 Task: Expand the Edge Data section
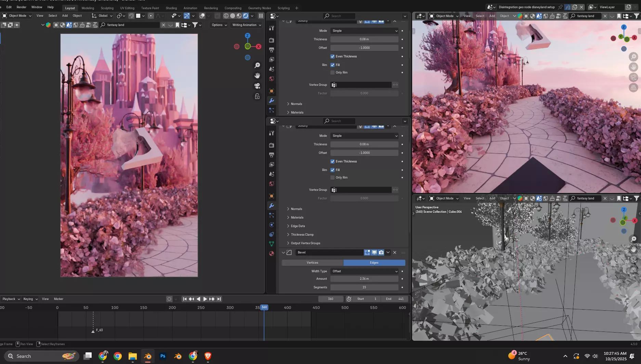(x=298, y=226)
